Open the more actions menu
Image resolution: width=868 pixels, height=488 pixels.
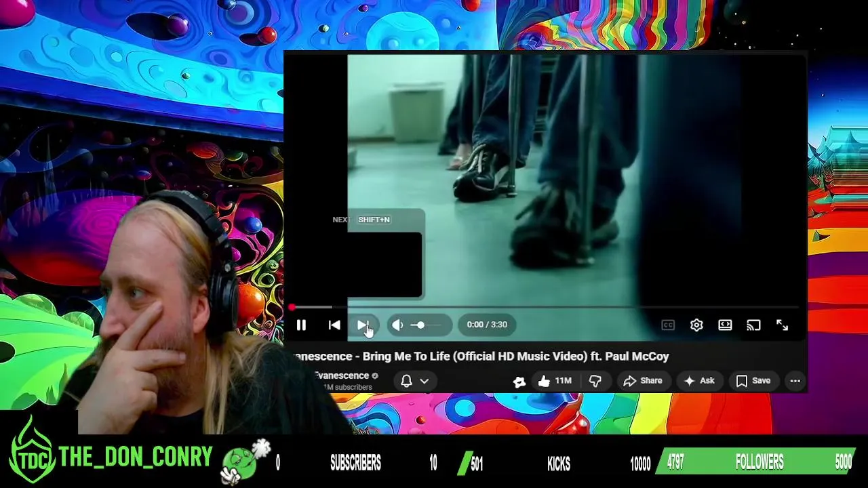(795, 381)
